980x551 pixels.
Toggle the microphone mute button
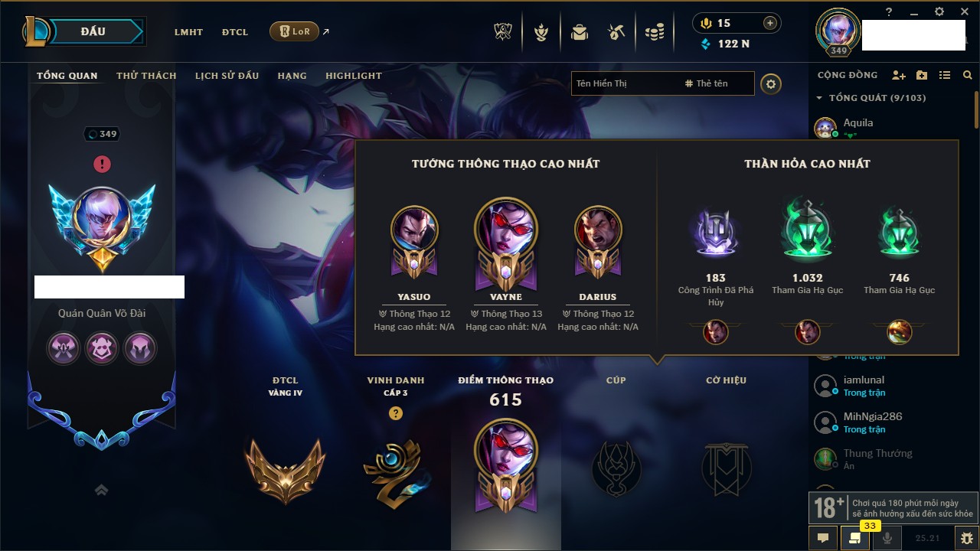(x=887, y=538)
